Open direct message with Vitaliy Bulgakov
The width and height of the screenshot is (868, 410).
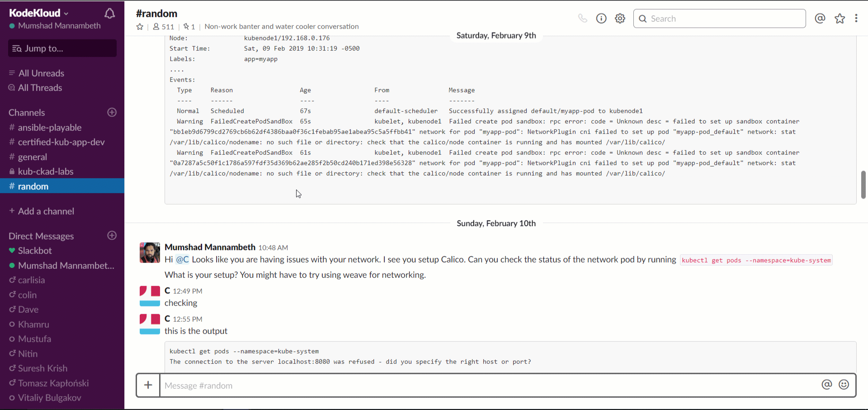50,398
